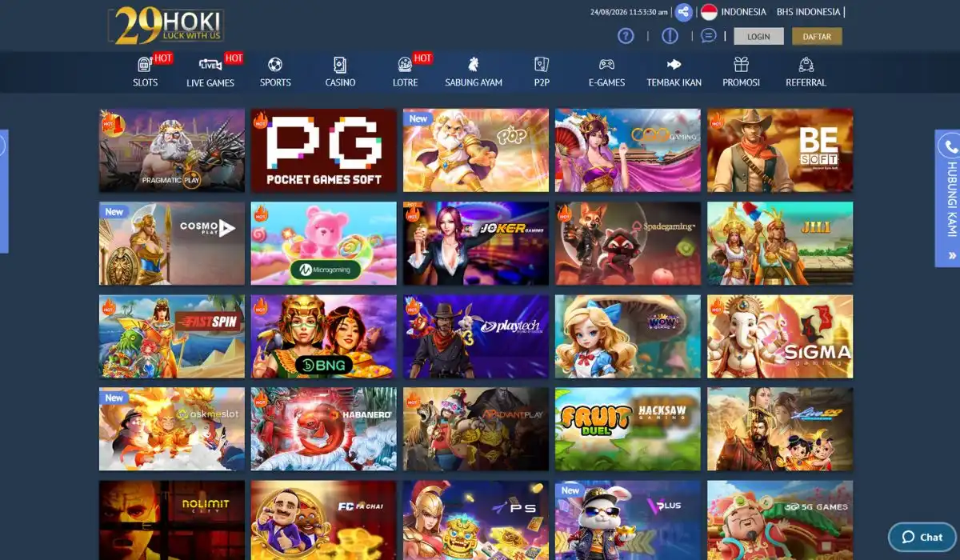The image size is (960, 560).
Task: Click the slot machine icon above Slots
Action: pos(145,65)
